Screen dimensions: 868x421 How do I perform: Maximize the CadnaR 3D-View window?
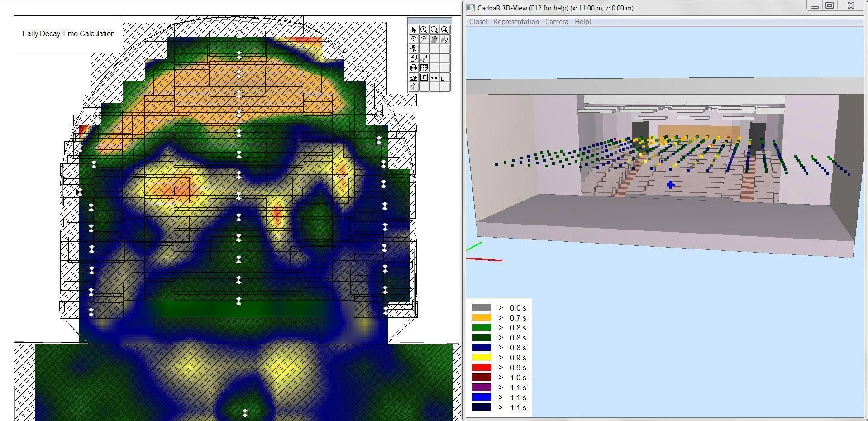[x=830, y=6]
